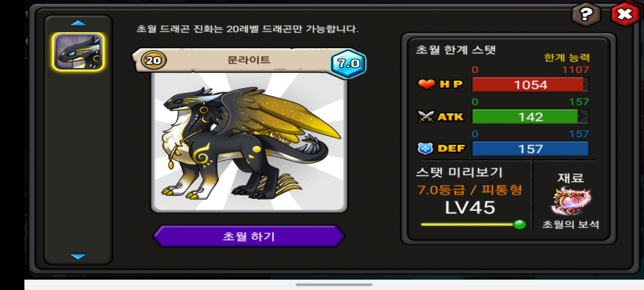Tap the blue DEF bar showing 157
The width and height of the screenshot is (644, 290).
pyautogui.click(x=530, y=149)
